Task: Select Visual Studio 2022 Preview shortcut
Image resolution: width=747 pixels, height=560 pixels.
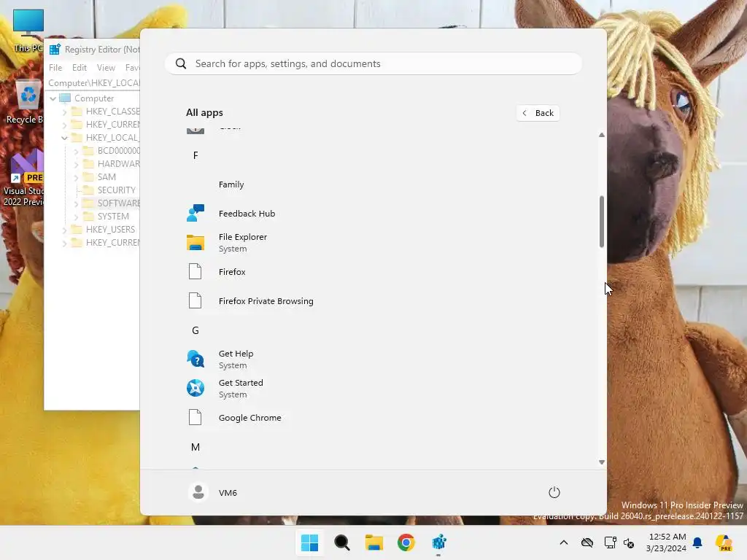Action: pyautogui.click(x=23, y=177)
